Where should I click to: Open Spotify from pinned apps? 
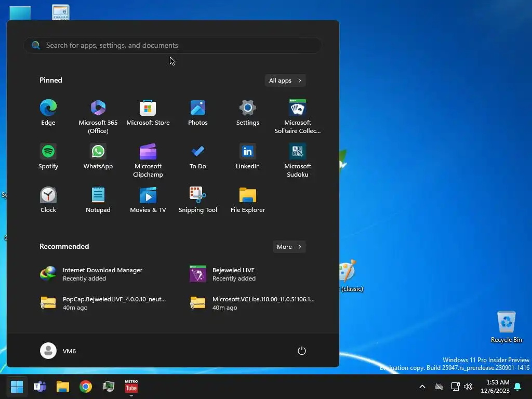click(x=48, y=156)
